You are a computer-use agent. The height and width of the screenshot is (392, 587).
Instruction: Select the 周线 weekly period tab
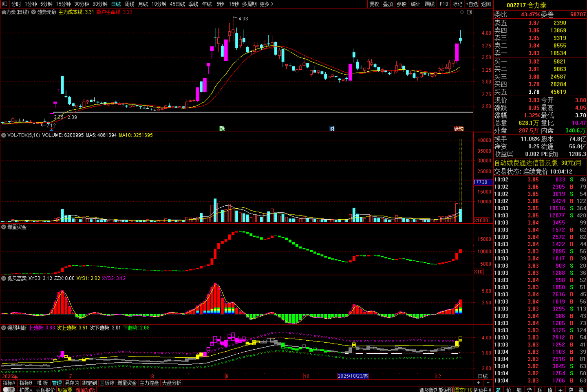pyautogui.click(x=130, y=4)
